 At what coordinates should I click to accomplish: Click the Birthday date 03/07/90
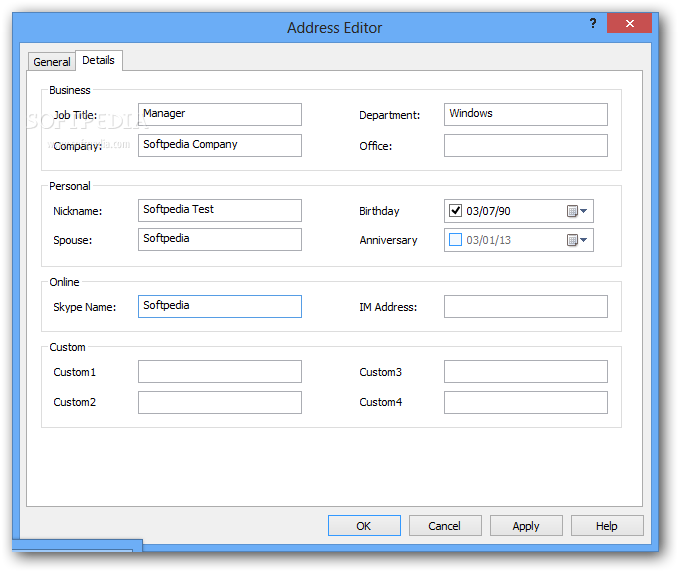(x=488, y=211)
